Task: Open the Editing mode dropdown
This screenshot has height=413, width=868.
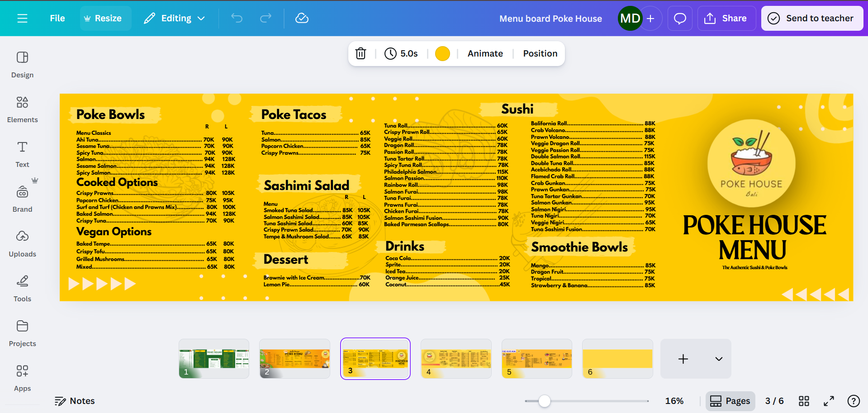Action: pyautogui.click(x=175, y=18)
